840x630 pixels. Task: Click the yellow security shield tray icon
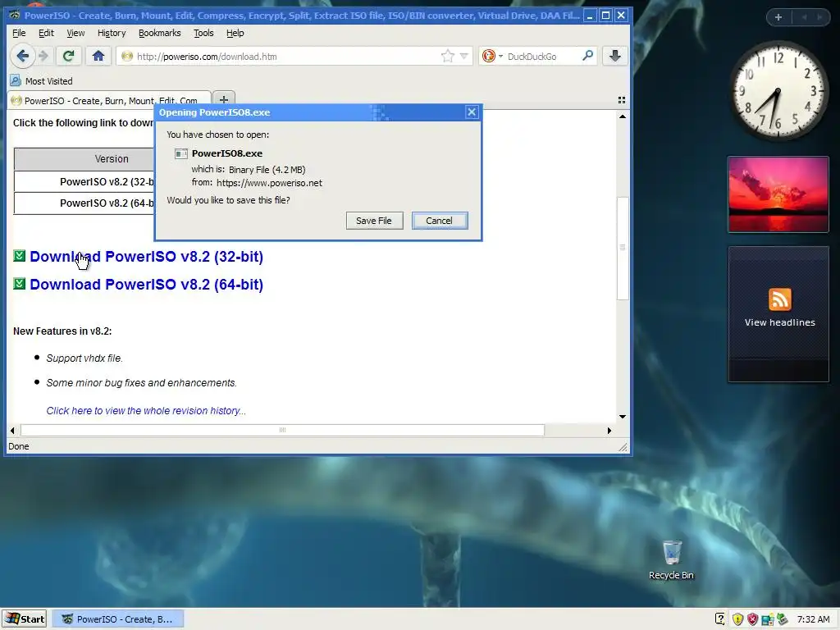pyautogui.click(x=737, y=619)
